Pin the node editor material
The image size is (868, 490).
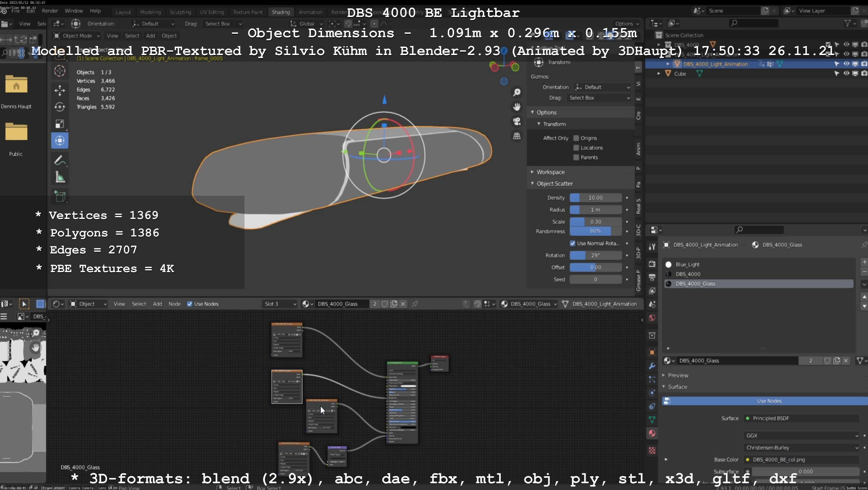pos(415,304)
